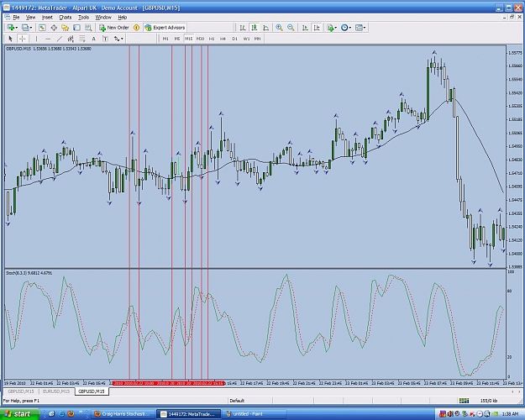525x420 pixels.
Task: Open the Tools menu
Action: click(x=84, y=17)
